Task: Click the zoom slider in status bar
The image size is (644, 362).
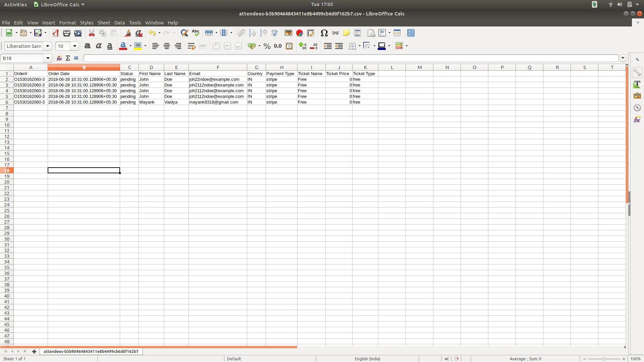Action: point(604,359)
